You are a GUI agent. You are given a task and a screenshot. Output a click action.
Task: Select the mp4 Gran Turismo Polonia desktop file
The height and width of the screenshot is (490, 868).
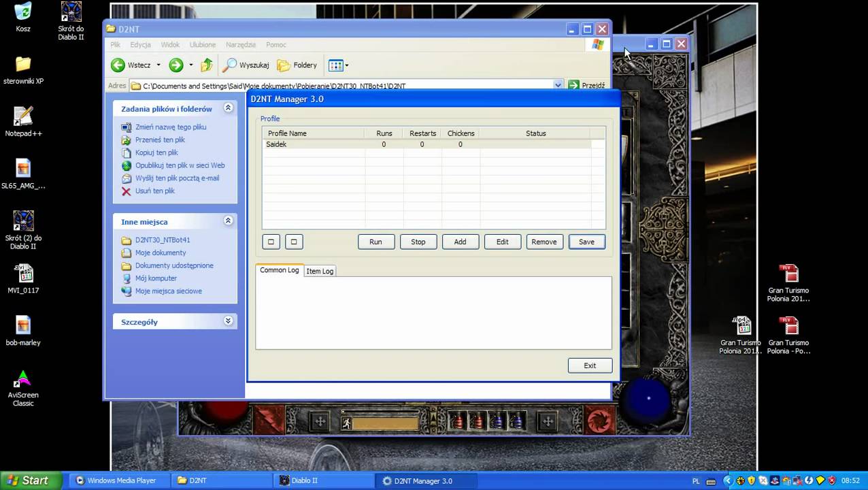(741, 336)
